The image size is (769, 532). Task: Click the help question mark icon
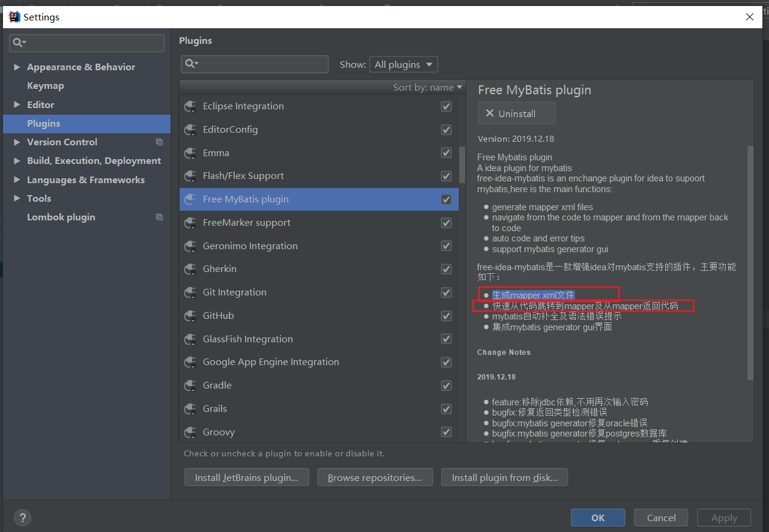click(x=22, y=518)
